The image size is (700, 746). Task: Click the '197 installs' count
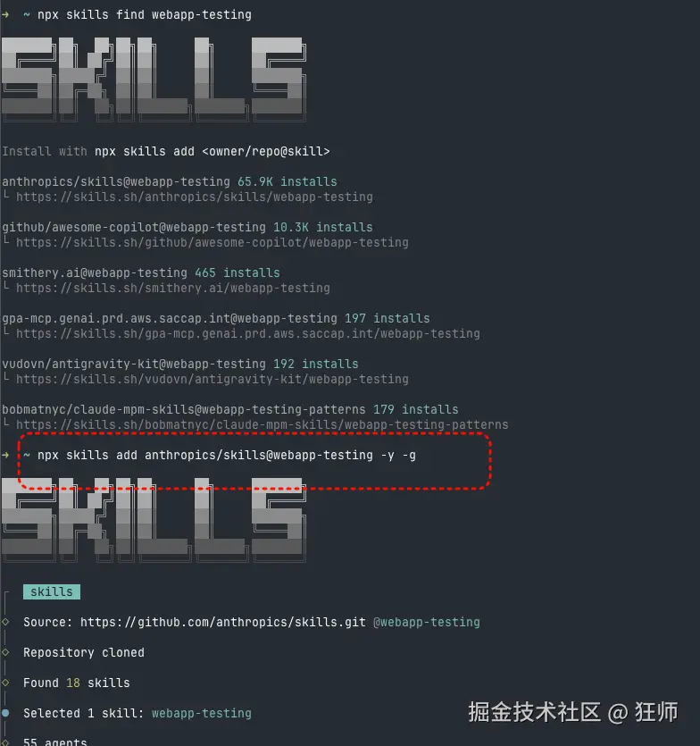click(387, 319)
